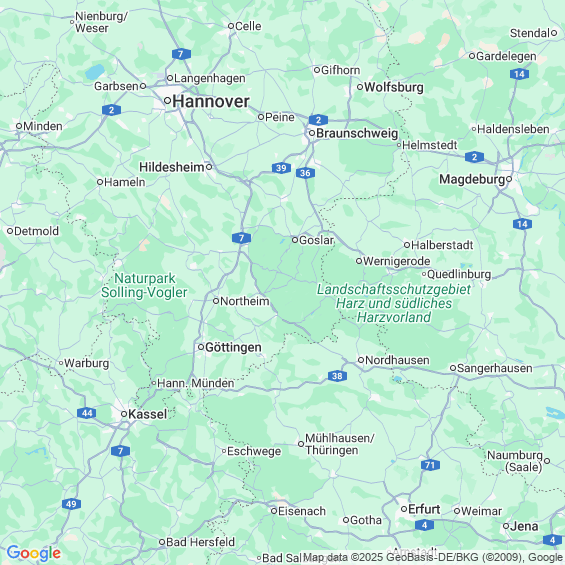Select the Magdeburg city marker
This screenshot has width=565, height=565.
click(x=509, y=179)
